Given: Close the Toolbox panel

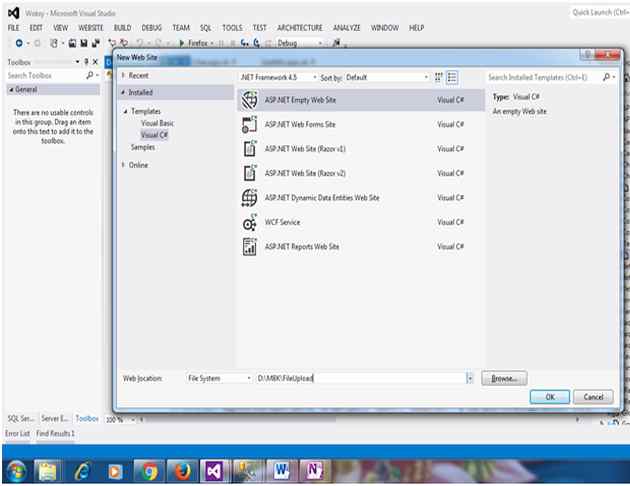Looking at the screenshot, I should click(95, 62).
